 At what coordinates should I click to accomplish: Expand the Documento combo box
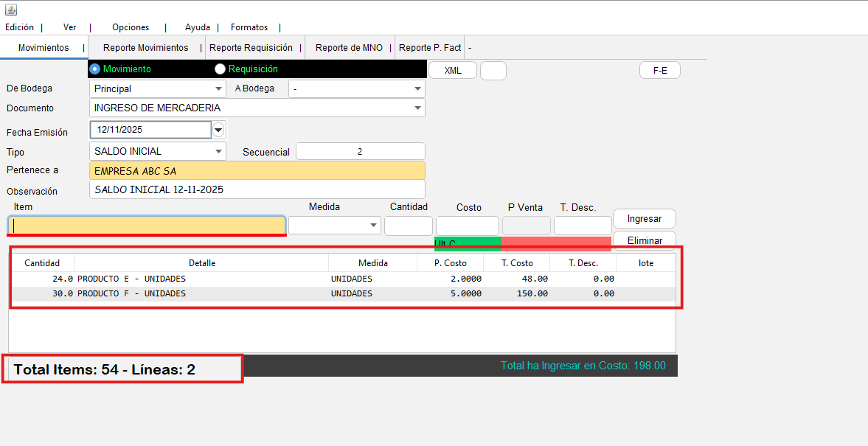pos(417,108)
